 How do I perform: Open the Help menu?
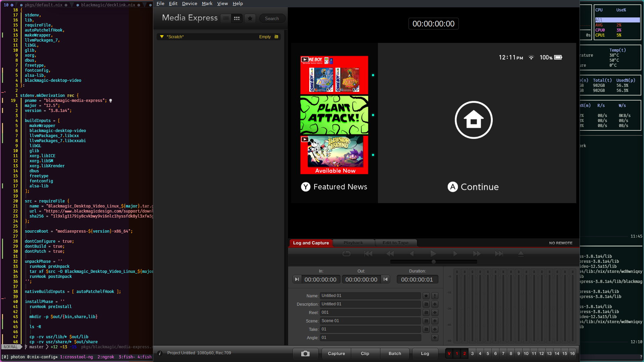point(238,3)
